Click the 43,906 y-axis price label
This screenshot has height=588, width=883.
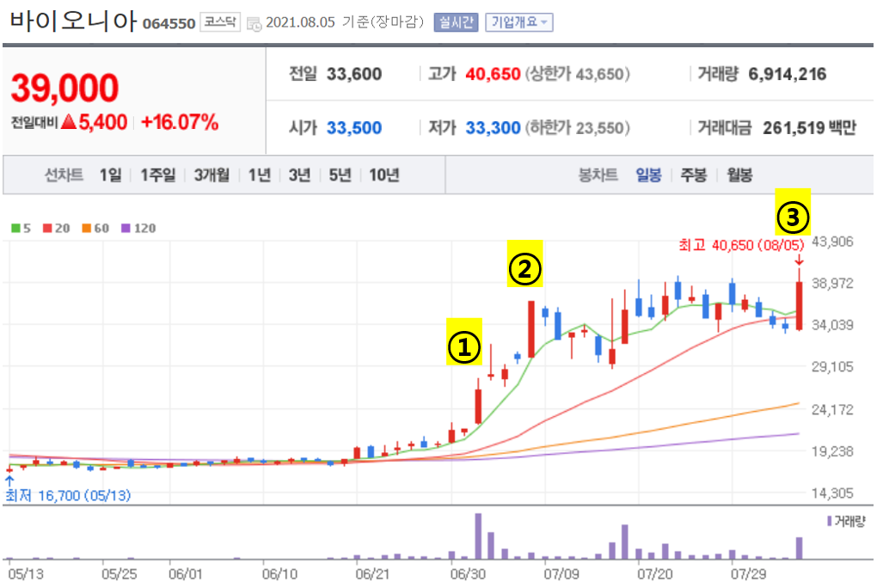point(832,242)
